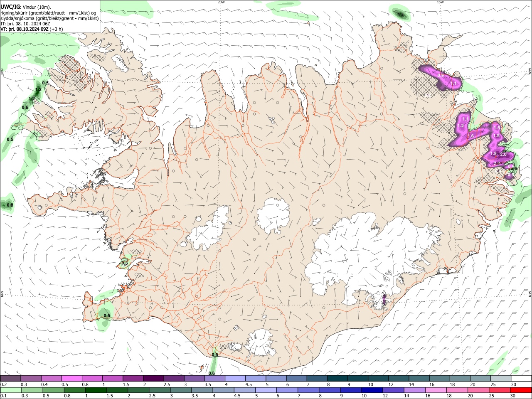Click the 1.5 snowfall value in the east
532x399 pixels.
click(x=496, y=128)
